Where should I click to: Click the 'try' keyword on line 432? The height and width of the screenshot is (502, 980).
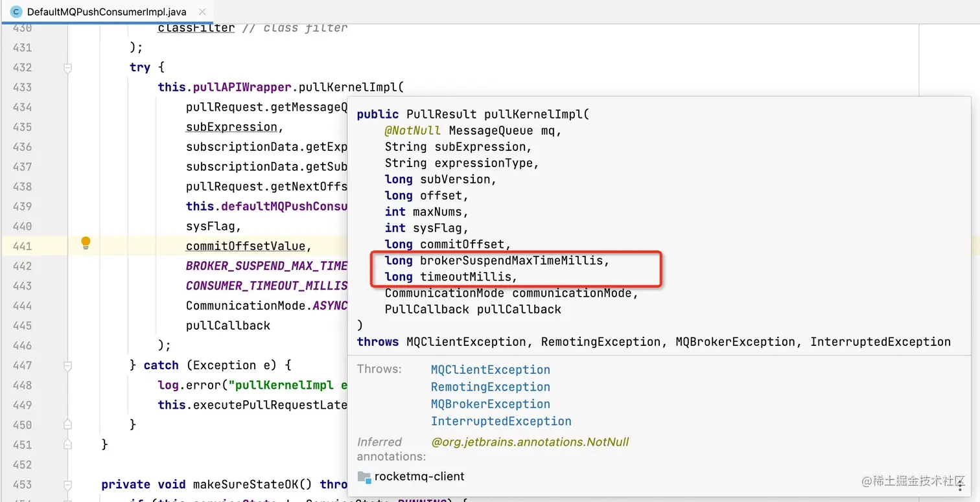[140, 67]
